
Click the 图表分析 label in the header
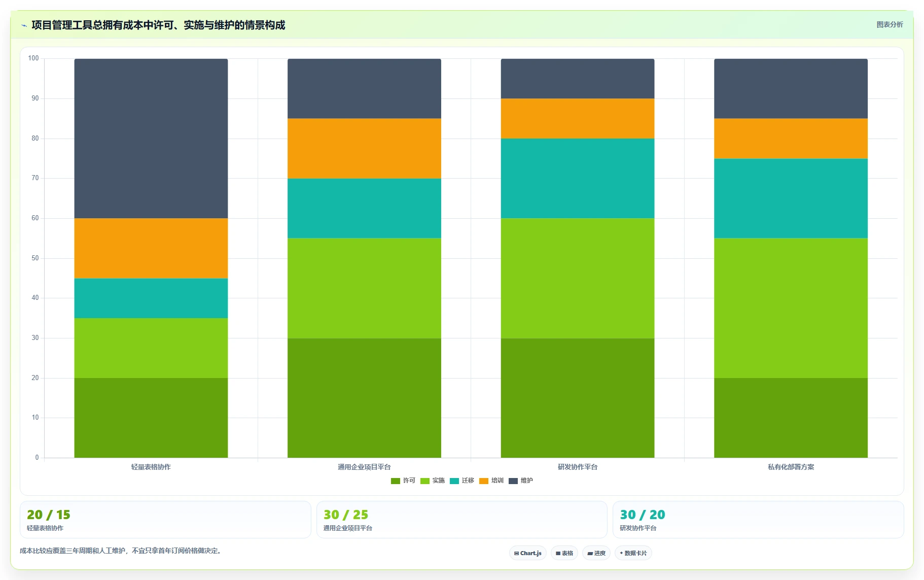coord(890,24)
